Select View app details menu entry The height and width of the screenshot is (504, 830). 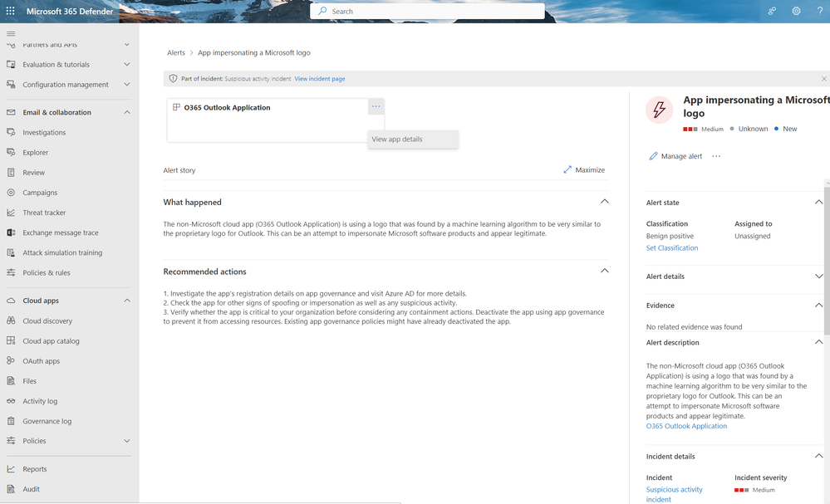click(x=413, y=139)
